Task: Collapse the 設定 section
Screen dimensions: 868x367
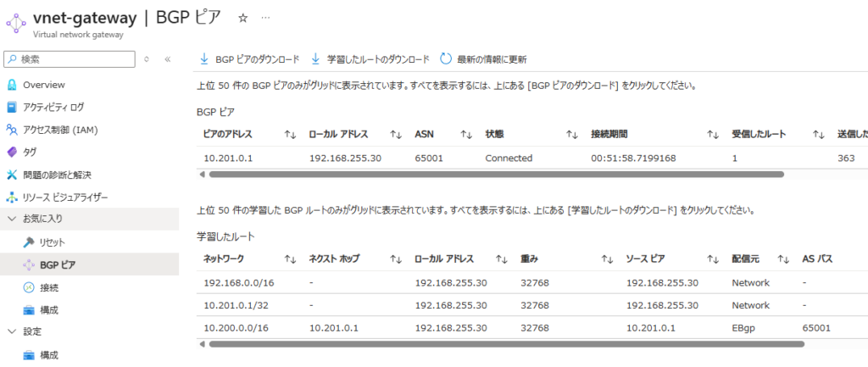Action: pyautogui.click(x=12, y=331)
